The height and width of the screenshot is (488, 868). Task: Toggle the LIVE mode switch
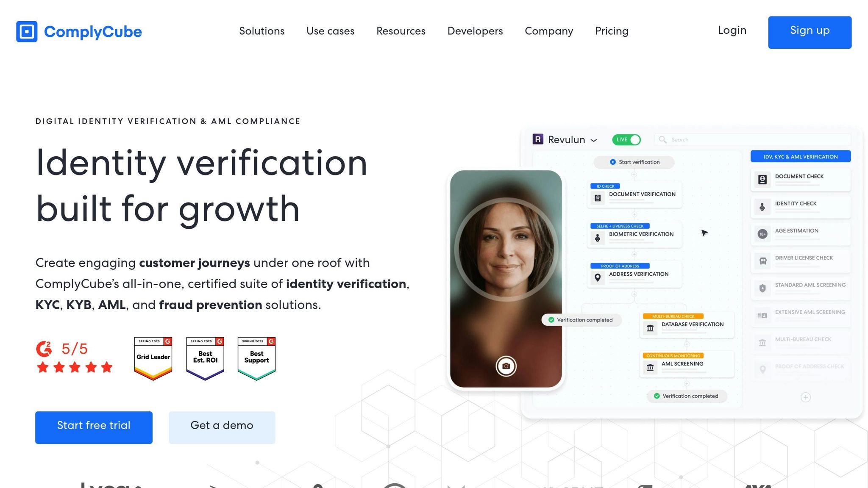pyautogui.click(x=626, y=140)
